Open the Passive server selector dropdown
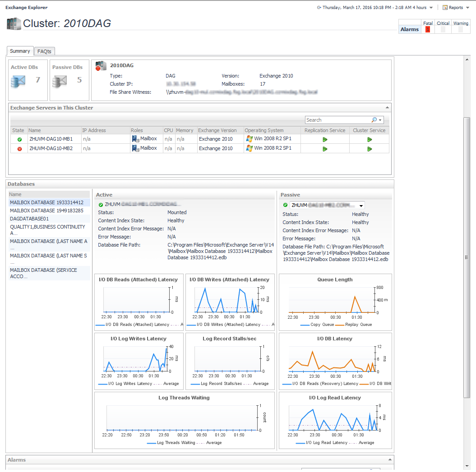Screen dimensions: 476x472 (x=361, y=206)
